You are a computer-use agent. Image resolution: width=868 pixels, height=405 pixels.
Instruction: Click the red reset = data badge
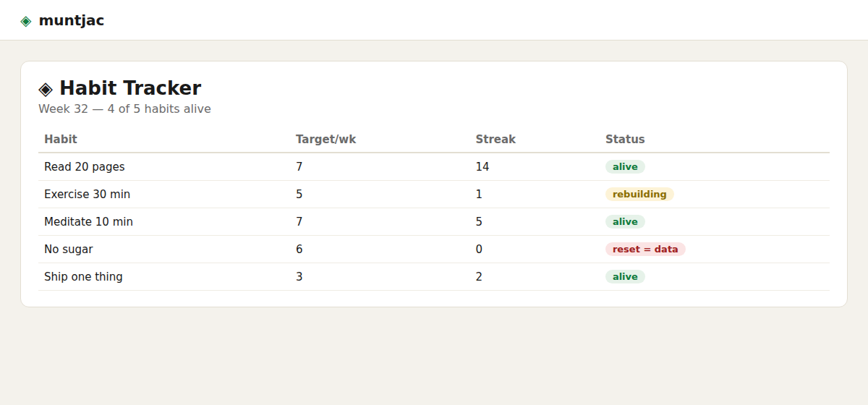[645, 250]
